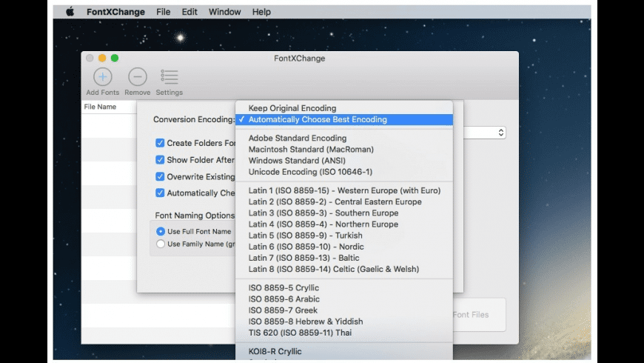The width and height of the screenshot is (644, 363).
Task: Click the Add Fonts toolbar icon
Action: (x=103, y=77)
